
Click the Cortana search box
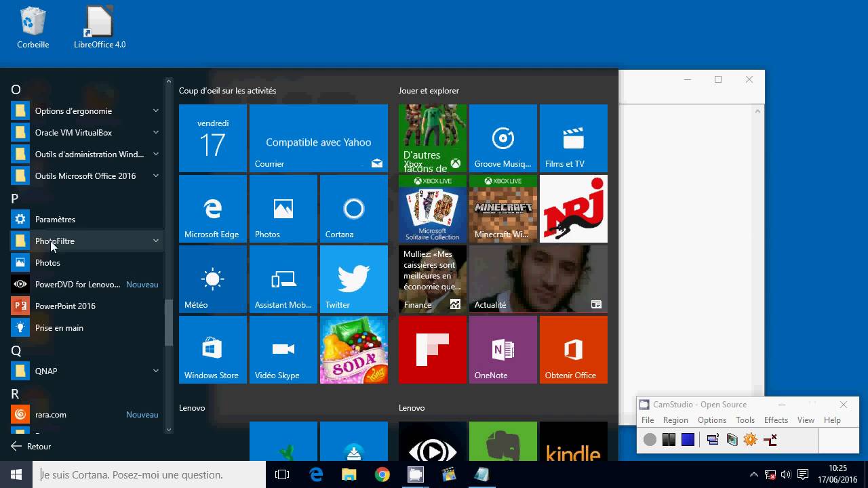point(149,474)
